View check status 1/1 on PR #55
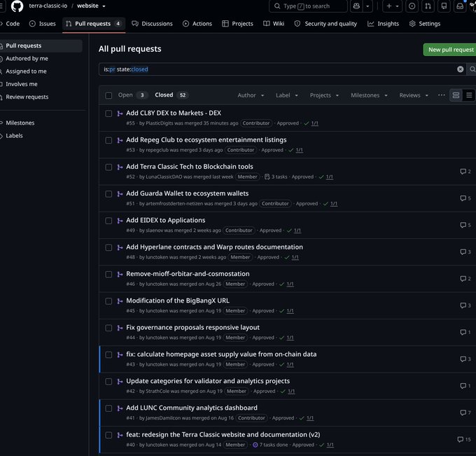Viewport: 476px width, 456px height. (315, 123)
